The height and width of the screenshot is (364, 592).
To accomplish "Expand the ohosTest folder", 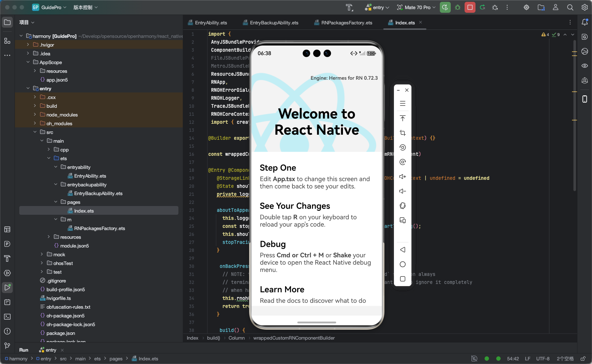I will pyautogui.click(x=42, y=263).
